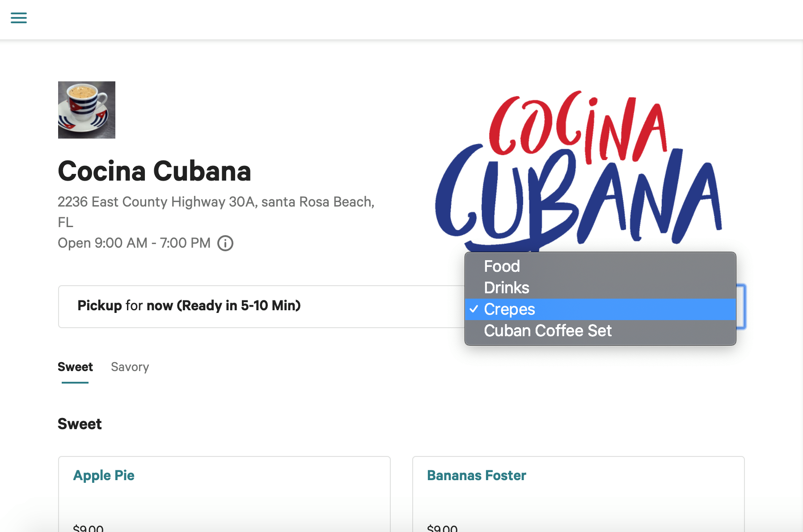Image resolution: width=803 pixels, height=532 pixels.
Task: Select Drinks in the dropdown list
Action: 600,288
